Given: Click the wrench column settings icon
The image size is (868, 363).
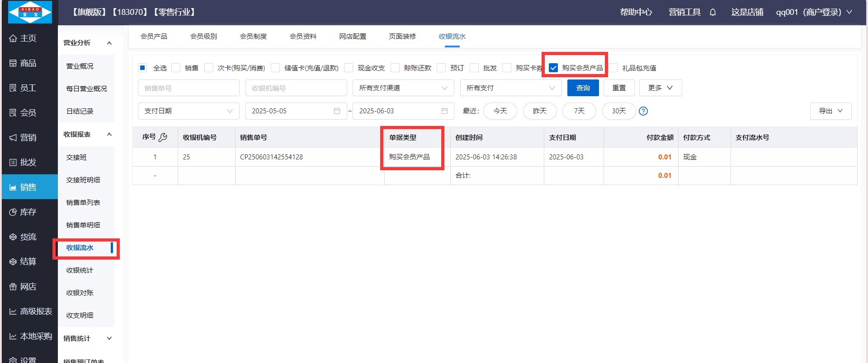Looking at the screenshot, I should point(163,137).
